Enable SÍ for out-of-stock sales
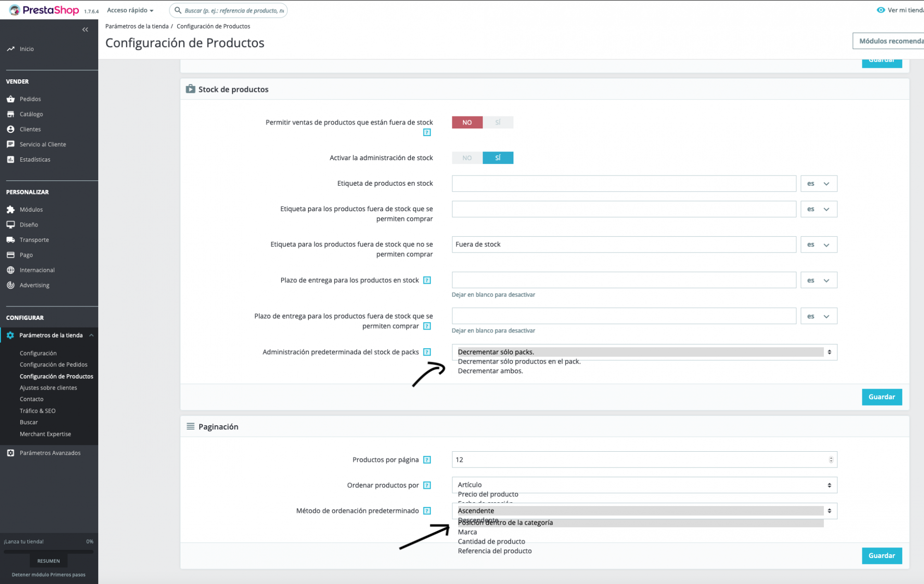The width and height of the screenshot is (924, 584). (498, 123)
